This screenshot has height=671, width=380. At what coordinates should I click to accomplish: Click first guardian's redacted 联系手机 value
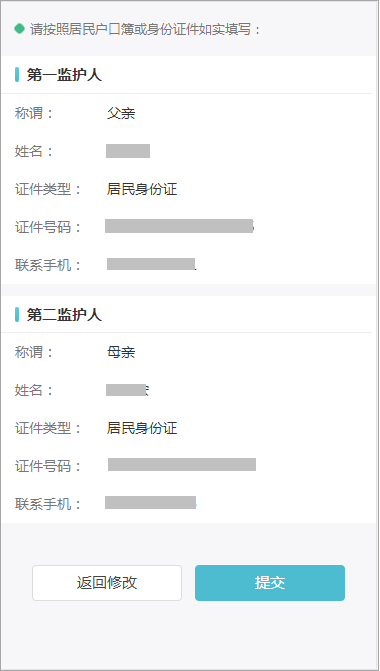151,264
